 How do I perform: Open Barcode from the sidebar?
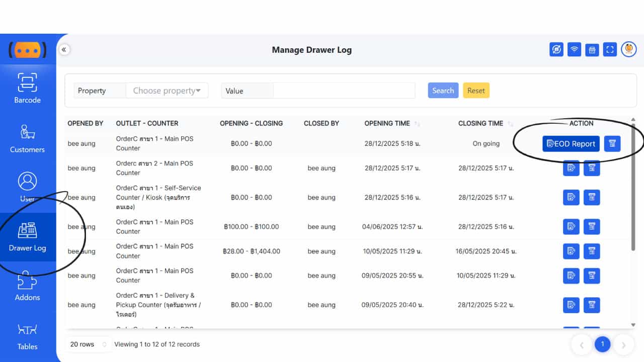pos(27,88)
